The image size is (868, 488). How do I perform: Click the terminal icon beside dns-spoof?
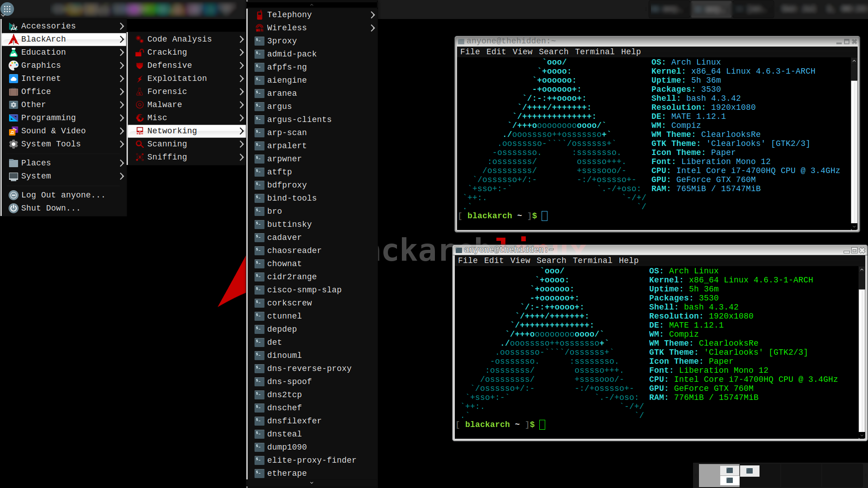259,382
